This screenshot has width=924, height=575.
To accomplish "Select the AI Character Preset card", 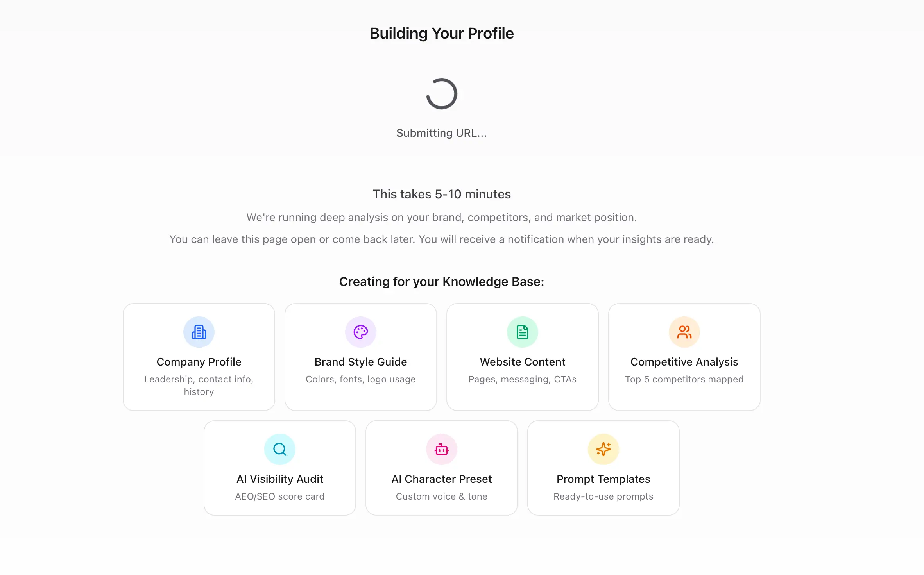I will pos(441,468).
